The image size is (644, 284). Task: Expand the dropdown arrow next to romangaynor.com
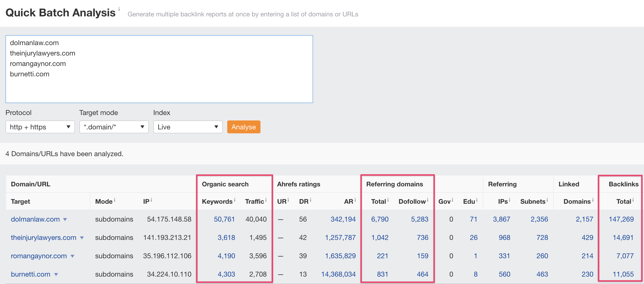[x=72, y=256]
